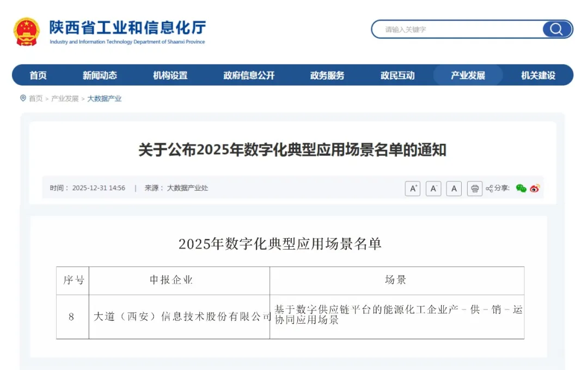Click the department name header text
Viewport: 588px width, 370px height.
click(127, 27)
